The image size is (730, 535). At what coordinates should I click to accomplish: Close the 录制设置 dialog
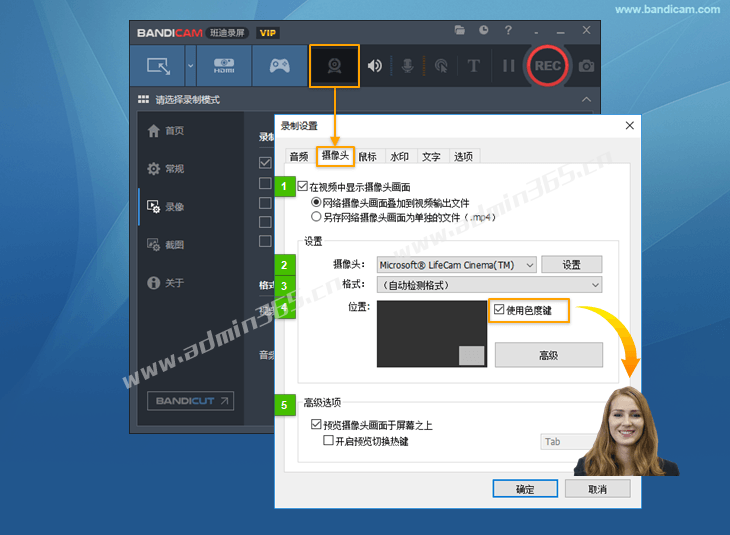(629, 125)
